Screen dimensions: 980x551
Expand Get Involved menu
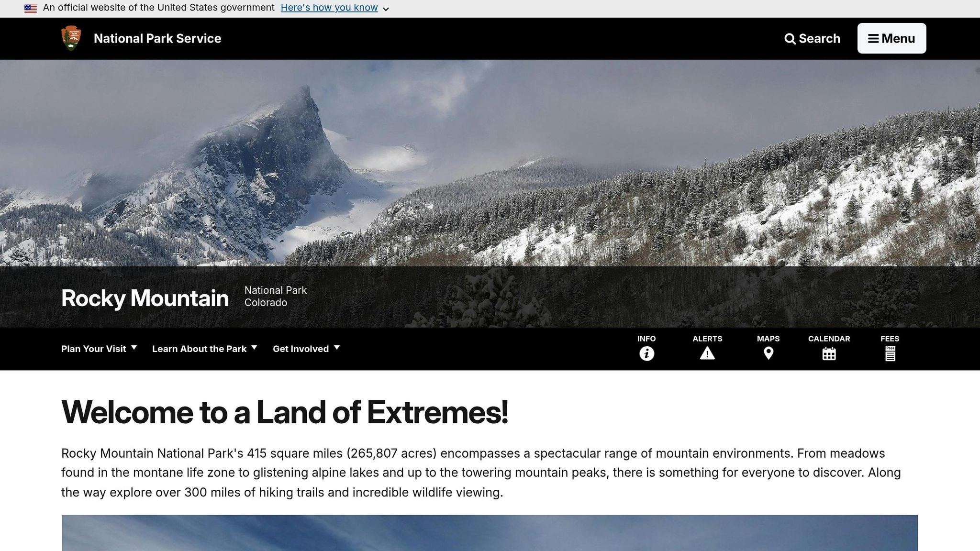[x=306, y=349]
